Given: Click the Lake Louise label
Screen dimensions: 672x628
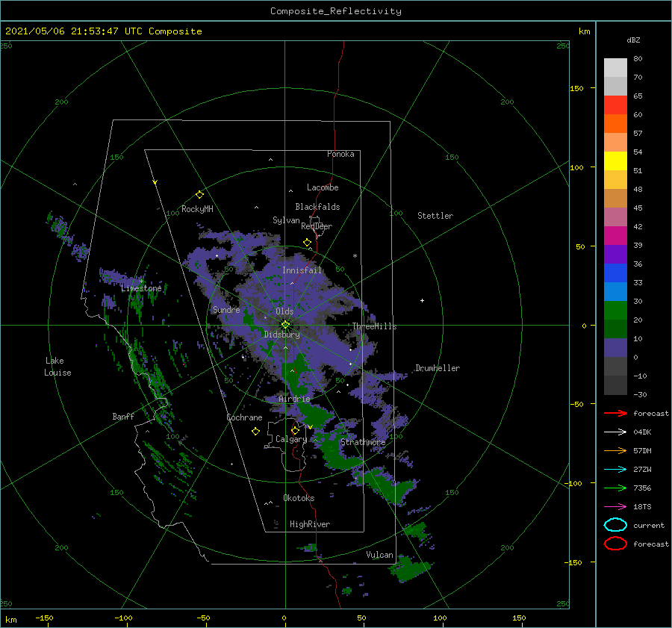Looking at the screenshot, I should point(57,367).
